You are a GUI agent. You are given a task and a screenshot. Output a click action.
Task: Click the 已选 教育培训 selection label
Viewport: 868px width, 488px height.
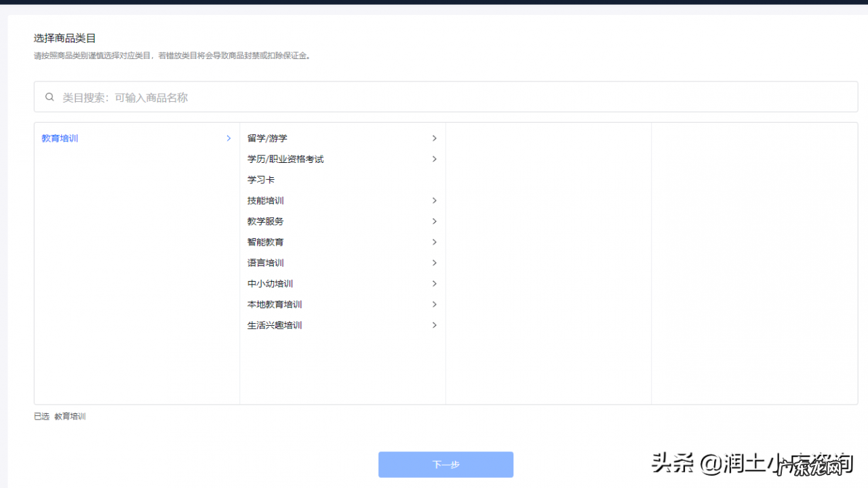click(x=60, y=416)
